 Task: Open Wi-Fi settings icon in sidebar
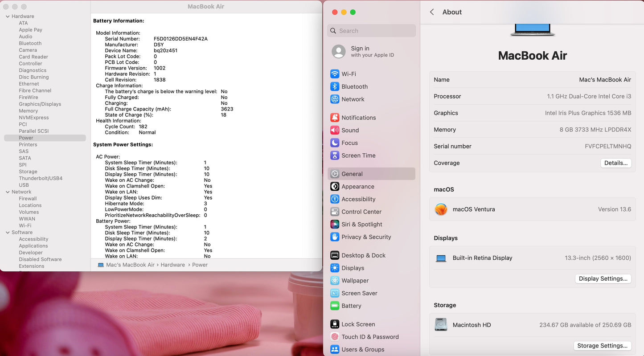[335, 74]
